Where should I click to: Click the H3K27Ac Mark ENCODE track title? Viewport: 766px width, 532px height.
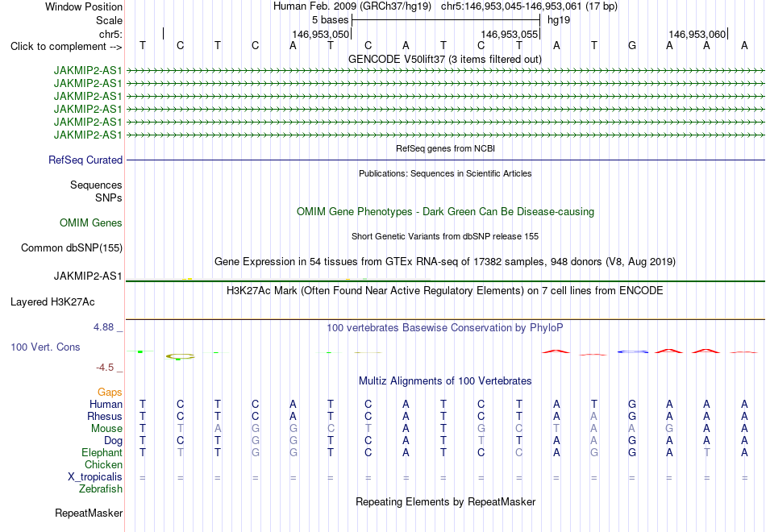445,291
